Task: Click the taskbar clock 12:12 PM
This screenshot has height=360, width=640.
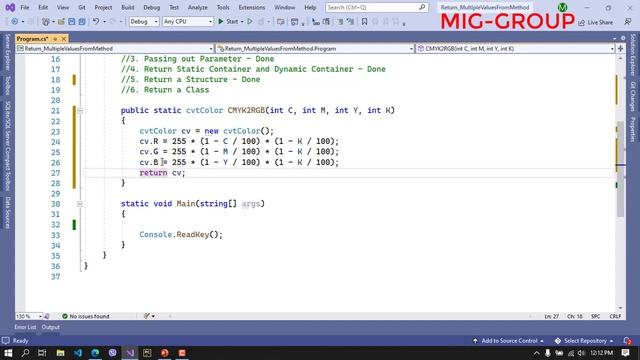Action: point(601,353)
